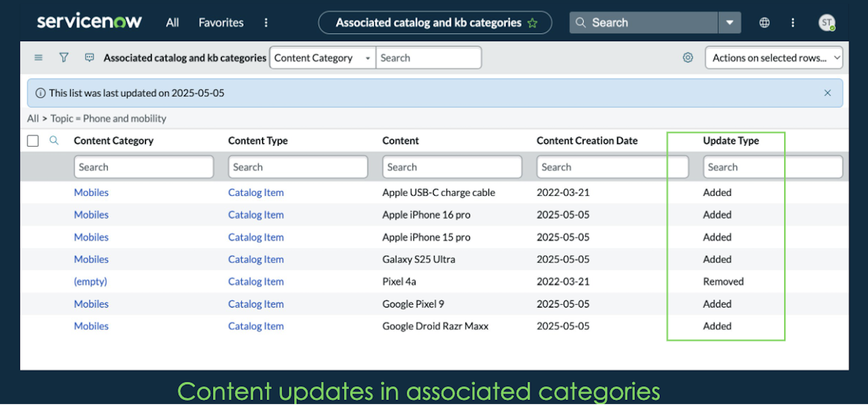
Task: Favorite this page with the star icon
Action: click(532, 23)
